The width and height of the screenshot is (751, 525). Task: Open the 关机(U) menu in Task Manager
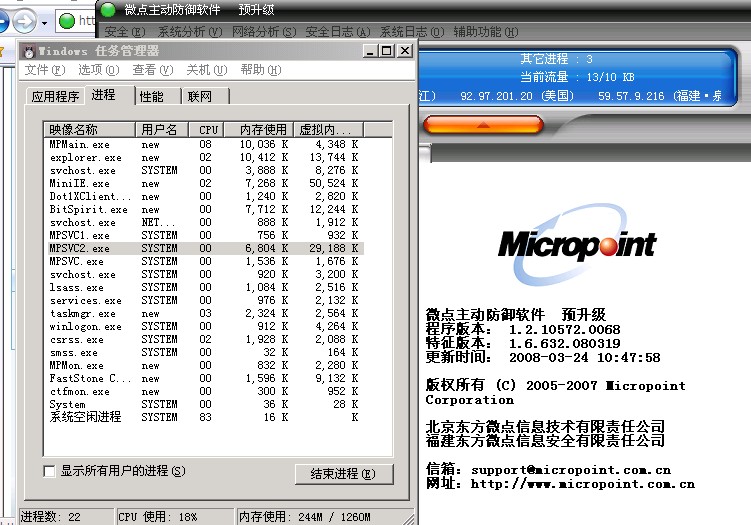(x=206, y=70)
